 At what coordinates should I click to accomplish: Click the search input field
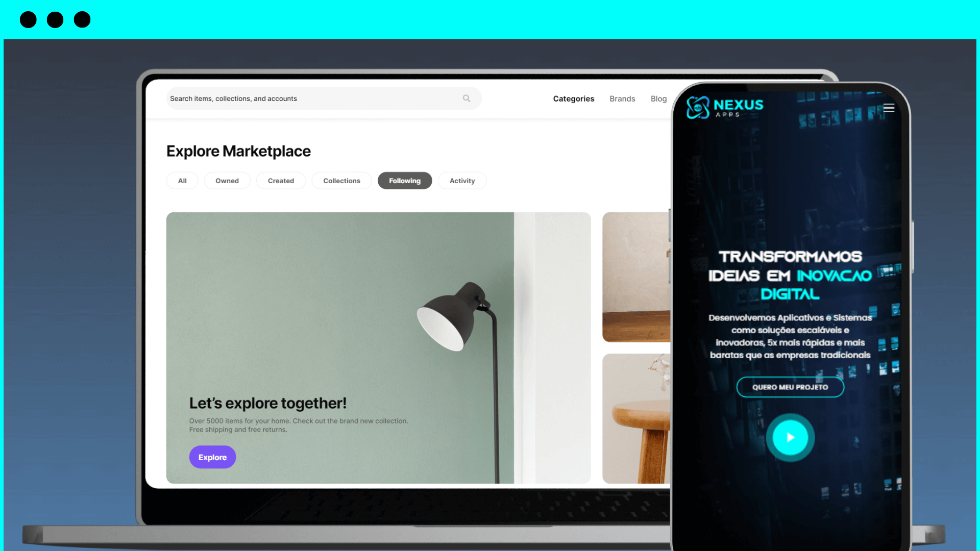pyautogui.click(x=323, y=98)
